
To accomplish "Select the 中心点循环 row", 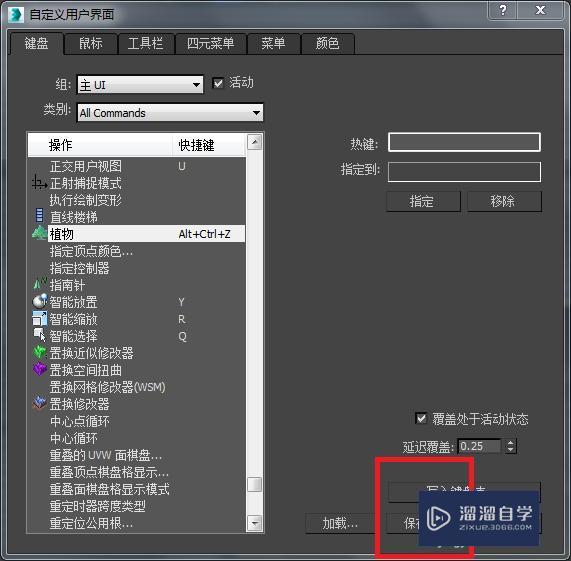I will coord(137,421).
